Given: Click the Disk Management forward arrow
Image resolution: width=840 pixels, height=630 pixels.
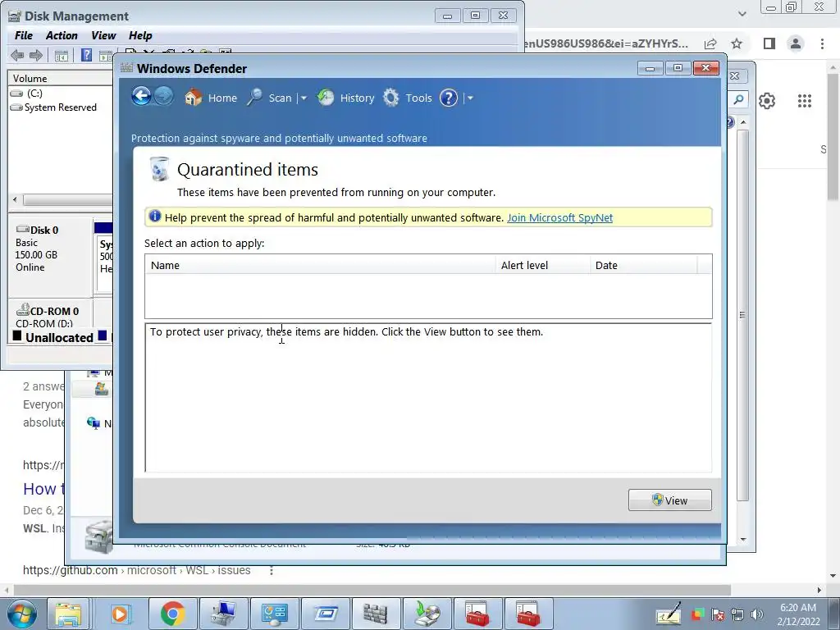Looking at the screenshot, I should tap(36, 55).
